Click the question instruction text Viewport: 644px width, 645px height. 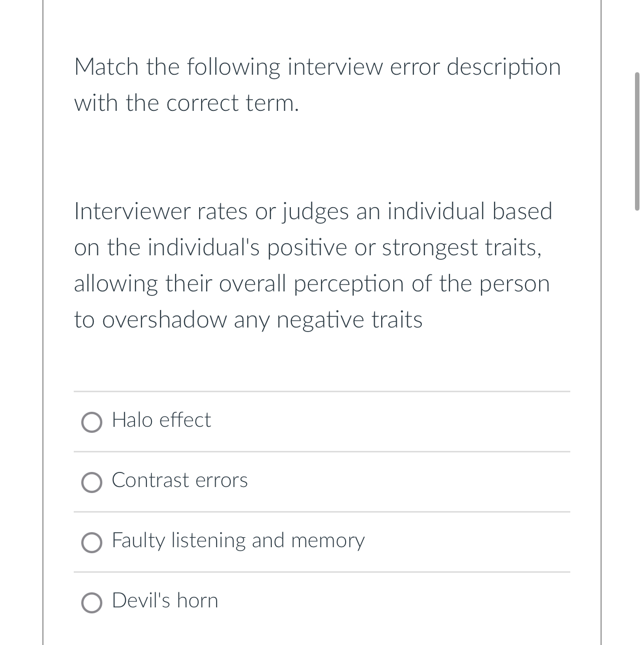pyautogui.click(x=317, y=84)
